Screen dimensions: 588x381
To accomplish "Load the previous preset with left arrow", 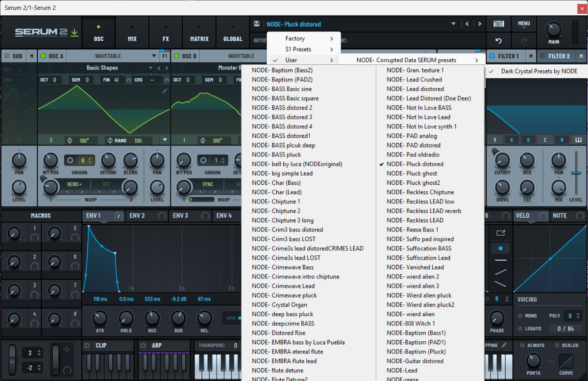I will (x=467, y=24).
